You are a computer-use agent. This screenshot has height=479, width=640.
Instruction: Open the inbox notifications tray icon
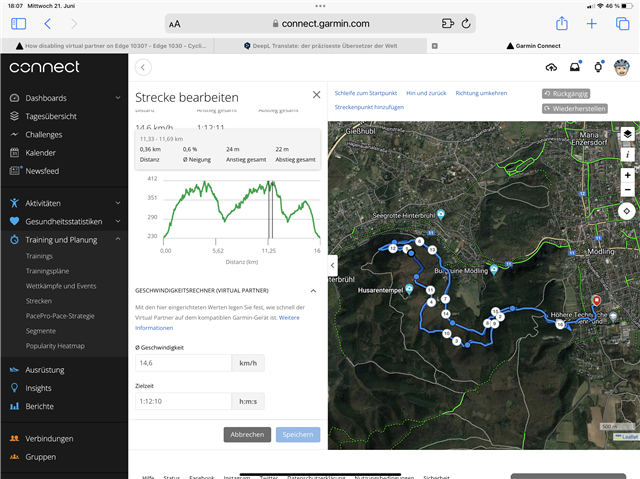(x=575, y=67)
